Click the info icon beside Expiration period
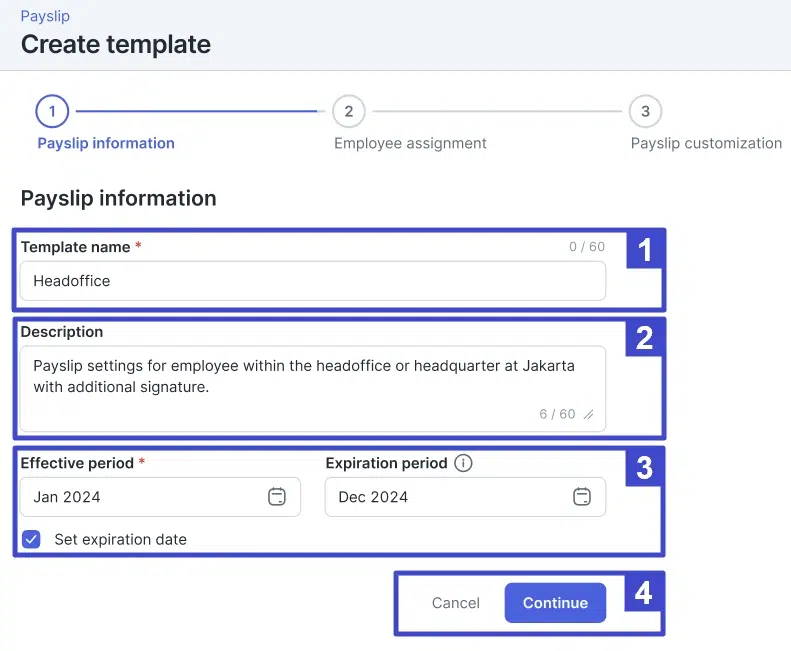 (x=463, y=463)
